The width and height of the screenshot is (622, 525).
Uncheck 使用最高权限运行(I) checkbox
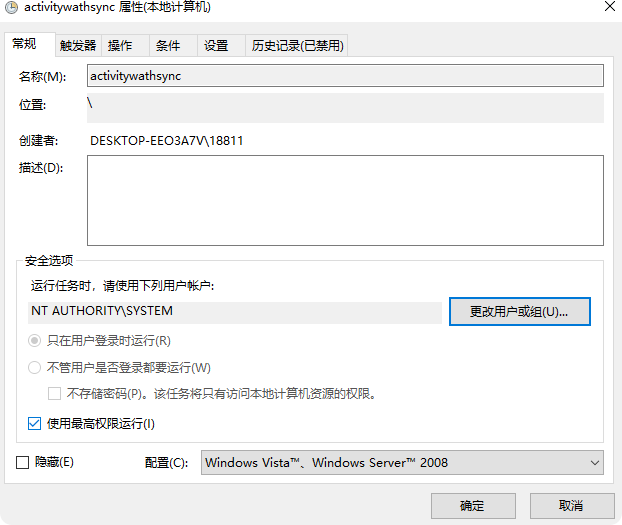coord(35,424)
